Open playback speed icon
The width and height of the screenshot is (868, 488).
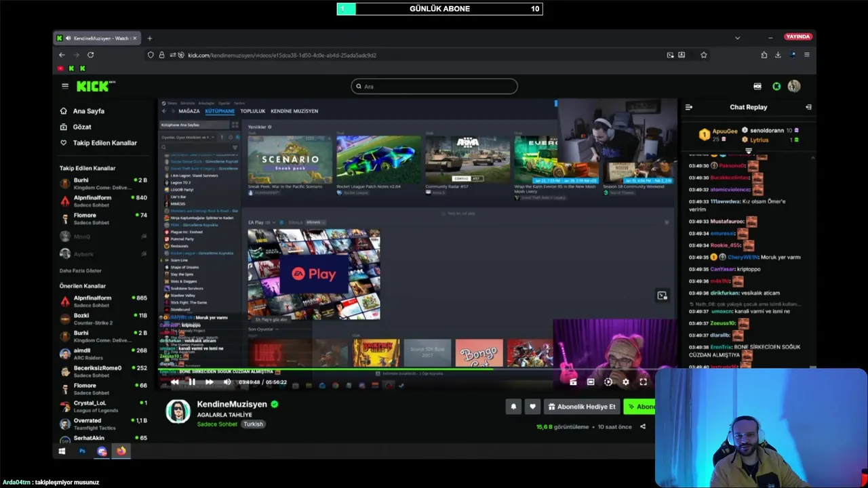tap(608, 382)
